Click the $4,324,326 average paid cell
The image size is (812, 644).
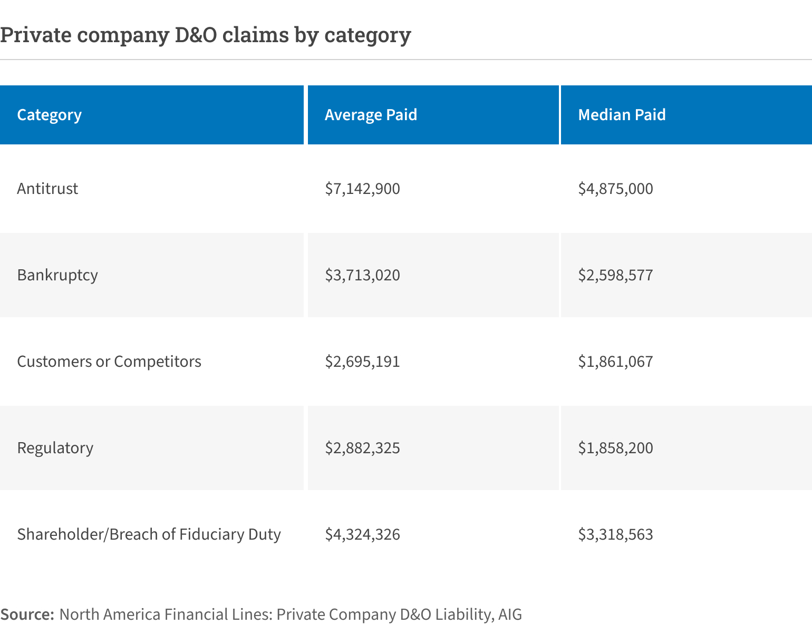click(x=362, y=534)
